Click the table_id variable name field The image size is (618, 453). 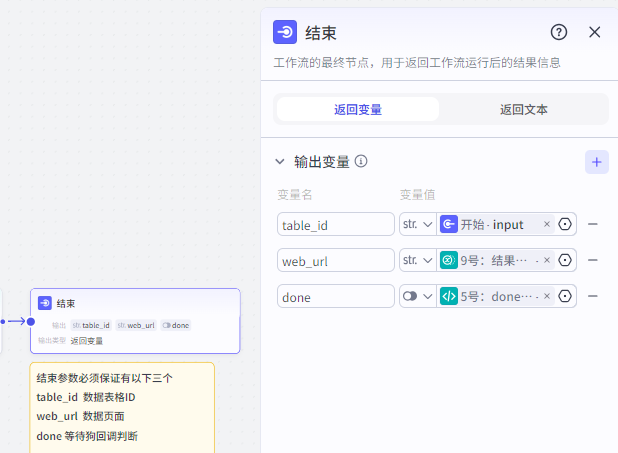click(335, 224)
